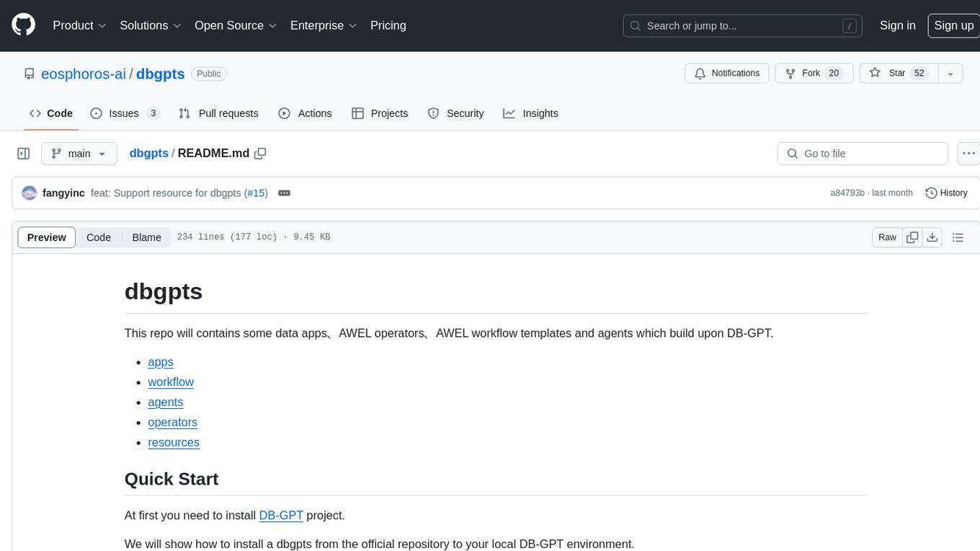The image size is (980, 551).
Task: Select the Insights tab
Action: point(530,113)
